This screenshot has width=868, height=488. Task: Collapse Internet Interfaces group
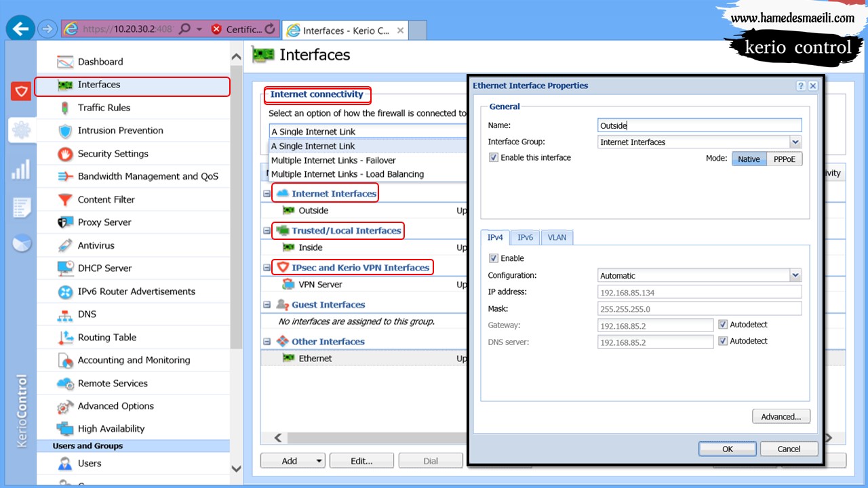point(267,194)
